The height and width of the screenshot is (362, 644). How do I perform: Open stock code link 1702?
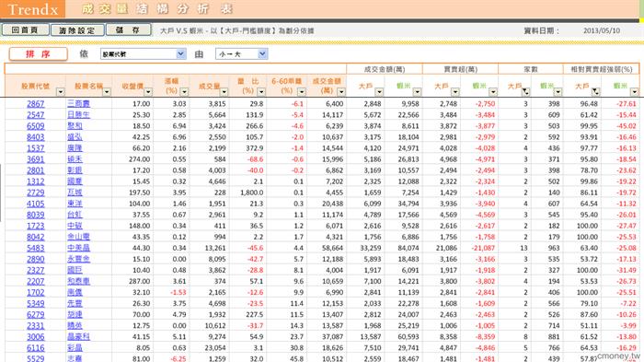(35, 293)
